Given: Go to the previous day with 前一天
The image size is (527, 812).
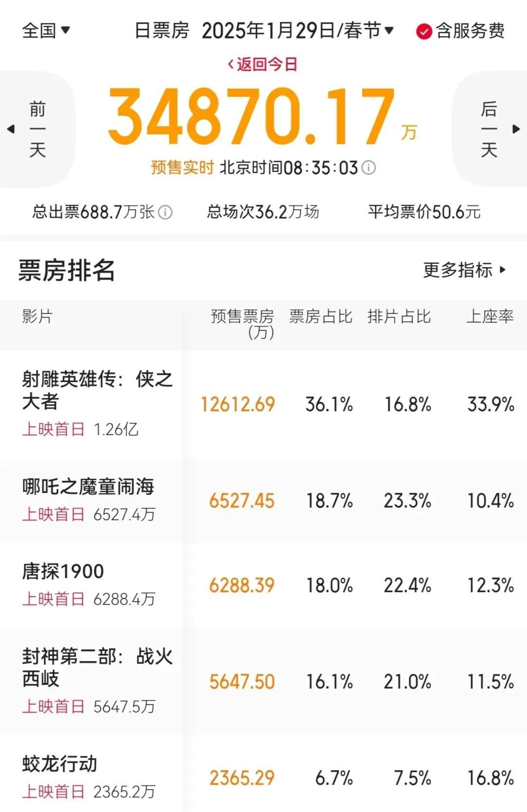Looking at the screenshot, I should click(x=37, y=129).
